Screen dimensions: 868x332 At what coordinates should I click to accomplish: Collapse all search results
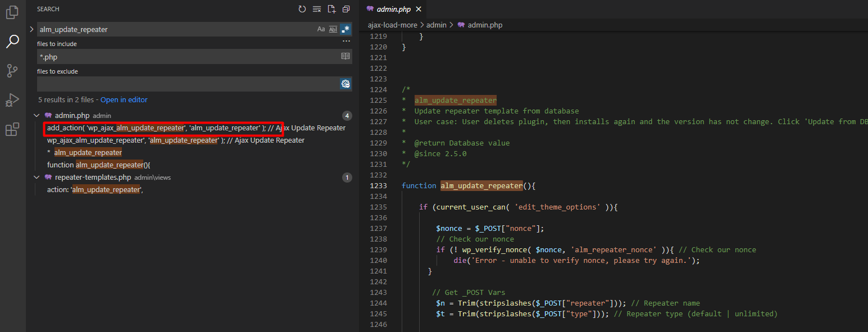346,10
